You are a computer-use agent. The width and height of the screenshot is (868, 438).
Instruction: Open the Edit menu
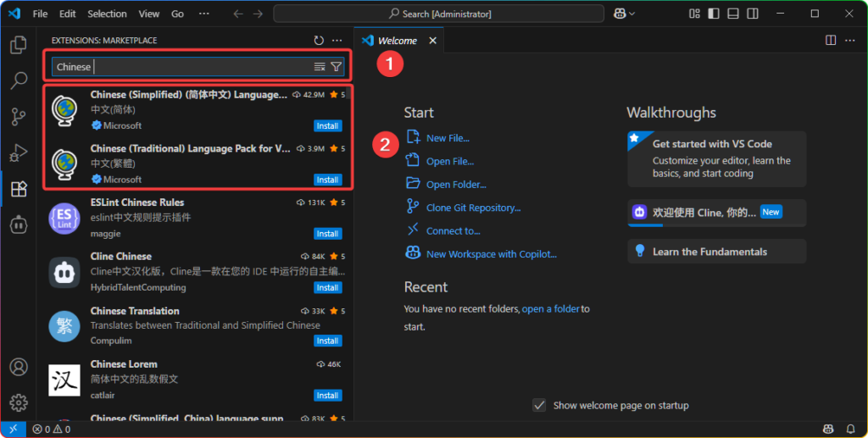[x=68, y=14]
